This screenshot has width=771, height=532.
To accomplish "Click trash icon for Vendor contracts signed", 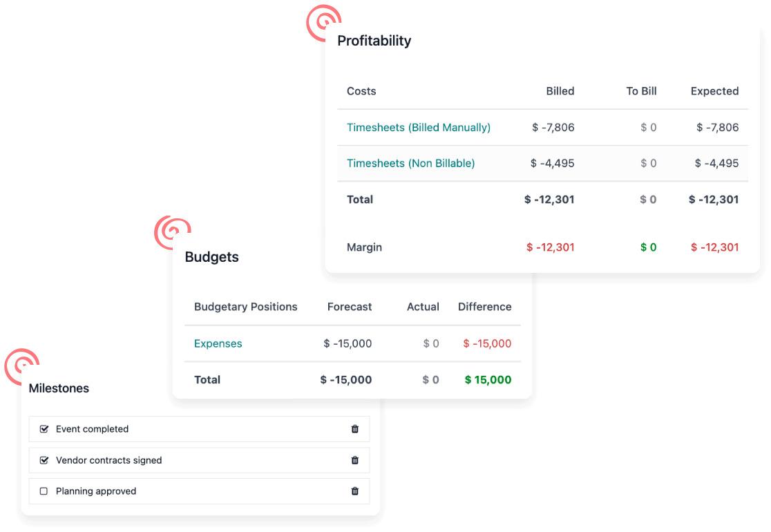I will (355, 460).
